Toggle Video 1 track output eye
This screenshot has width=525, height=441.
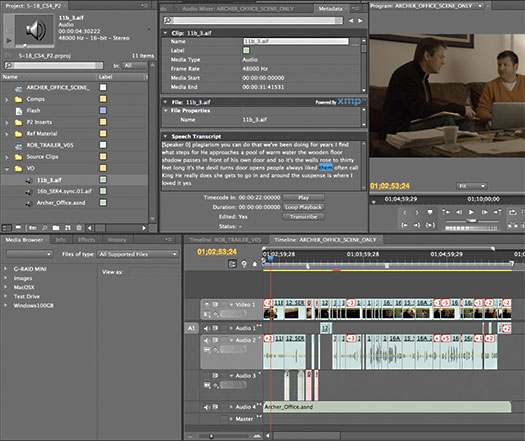pyautogui.click(x=207, y=305)
